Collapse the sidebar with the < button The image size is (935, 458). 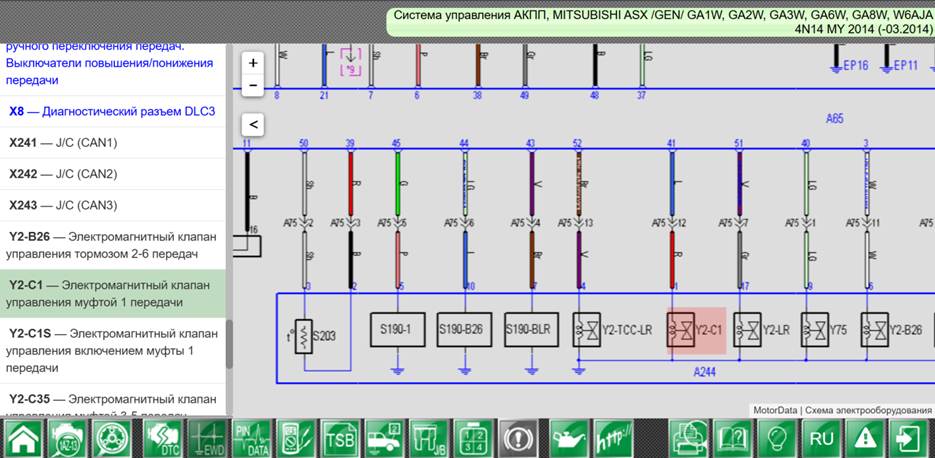253,125
